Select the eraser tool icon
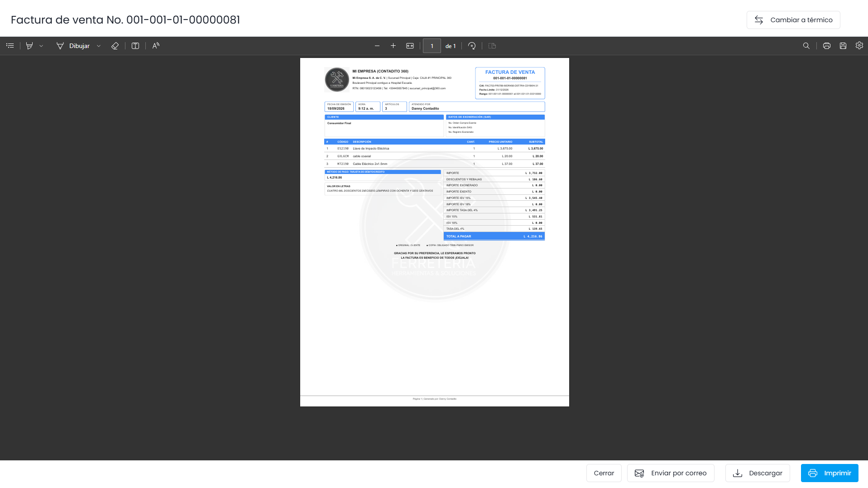The width and height of the screenshot is (868, 488). [115, 46]
